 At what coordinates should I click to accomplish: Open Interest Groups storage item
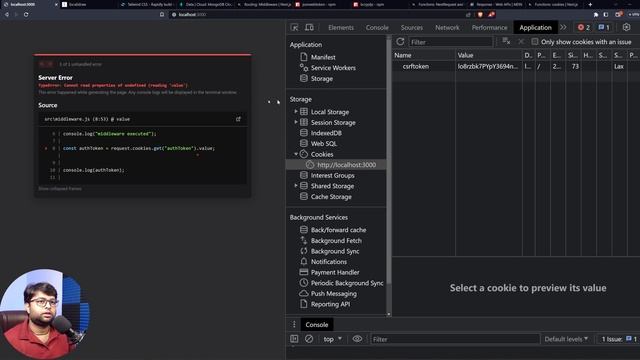pyautogui.click(x=332, y=176)
